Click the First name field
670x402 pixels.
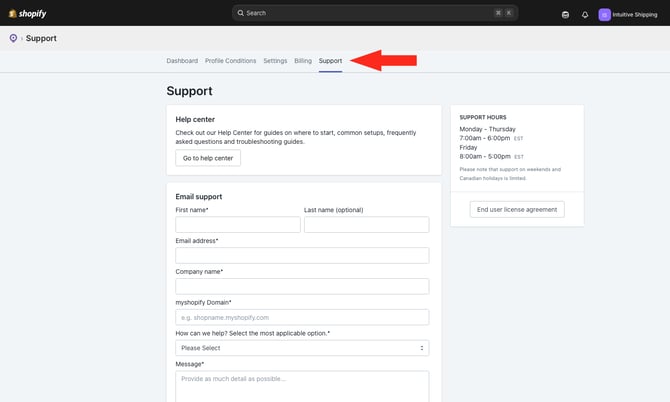[238, 225]
